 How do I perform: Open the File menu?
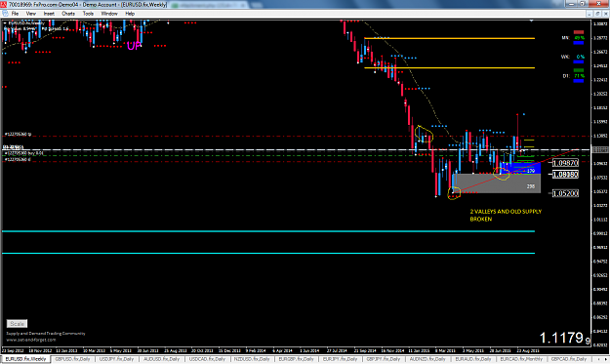tap(15, 14)
